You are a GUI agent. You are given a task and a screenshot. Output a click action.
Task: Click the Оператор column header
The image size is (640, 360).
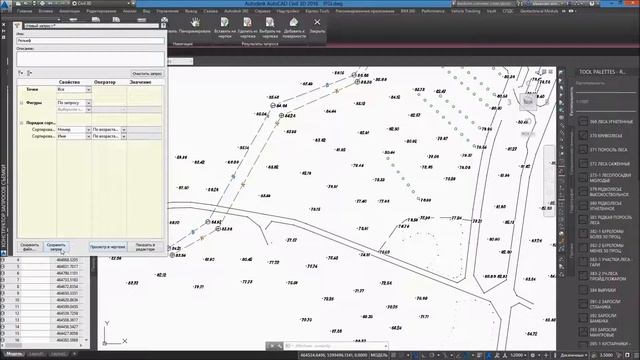pos(105,82)
